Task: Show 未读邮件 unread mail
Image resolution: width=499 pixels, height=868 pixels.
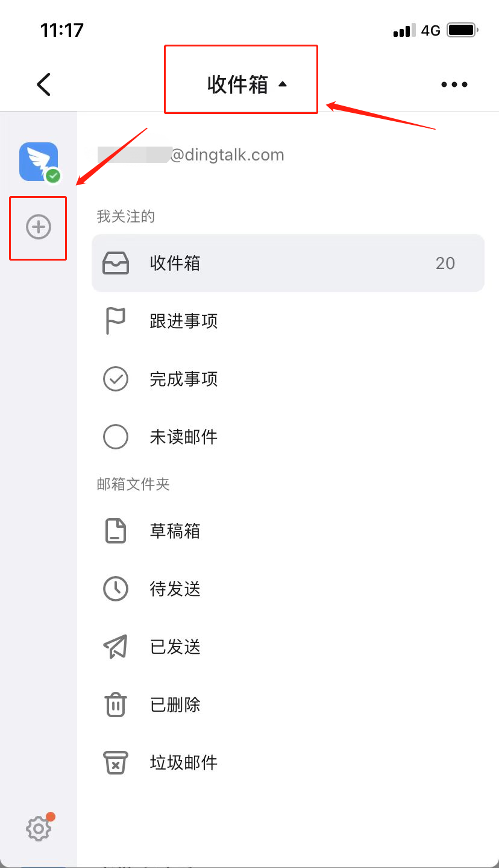Action: point(183,437)
